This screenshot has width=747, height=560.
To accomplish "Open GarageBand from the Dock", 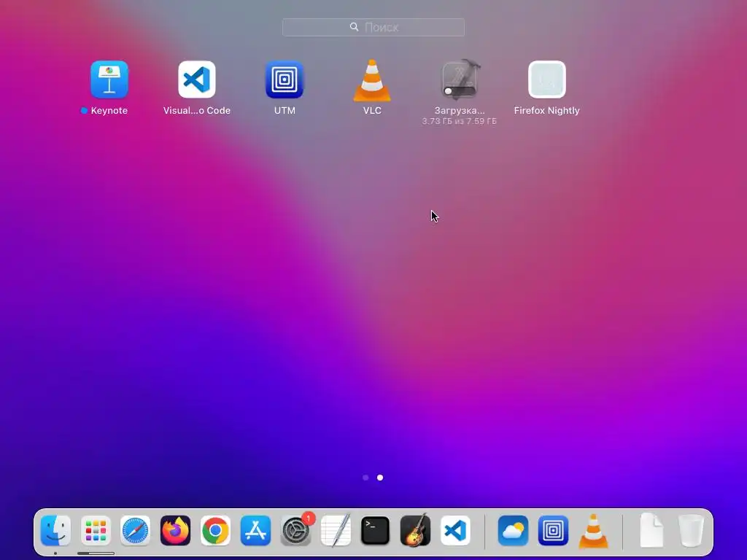I will [x=415, y=530].
